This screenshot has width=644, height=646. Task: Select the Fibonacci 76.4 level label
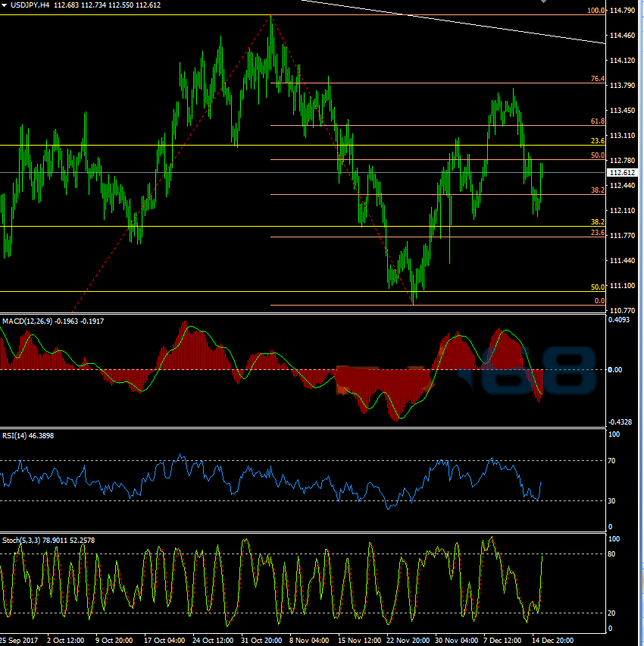point(597,79)
